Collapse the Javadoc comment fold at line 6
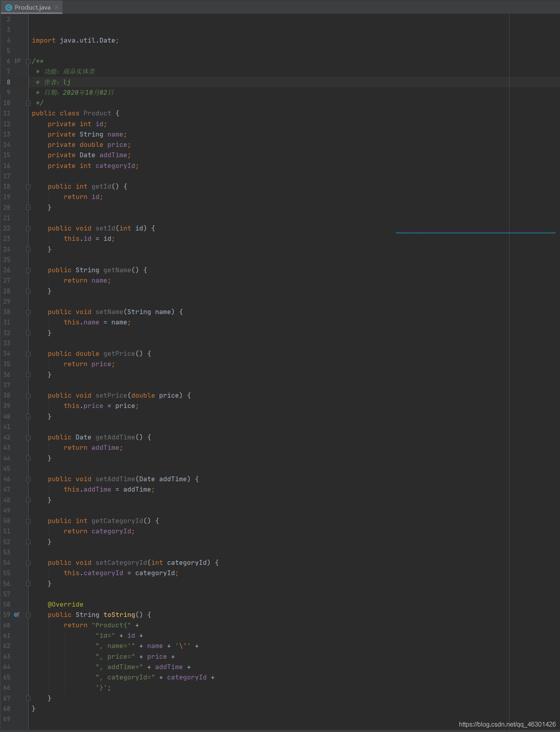Viewport: 560px width, 732px height. click(28, 61)
